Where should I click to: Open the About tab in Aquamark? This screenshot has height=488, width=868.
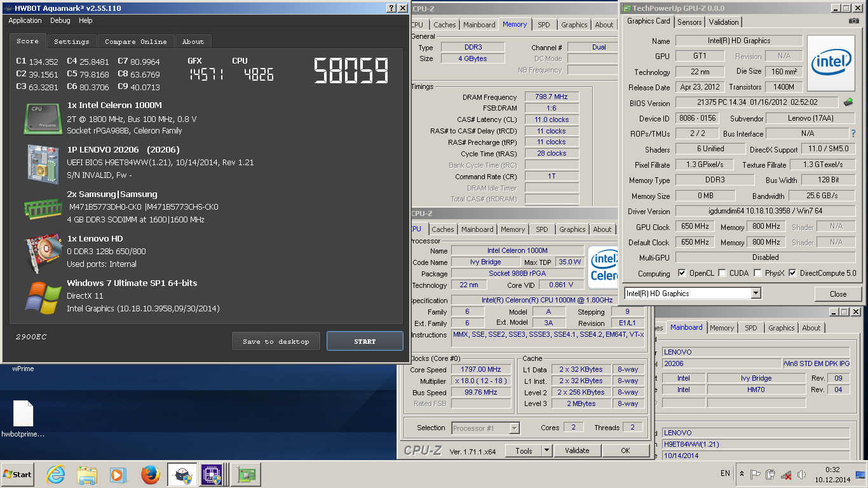193,41
